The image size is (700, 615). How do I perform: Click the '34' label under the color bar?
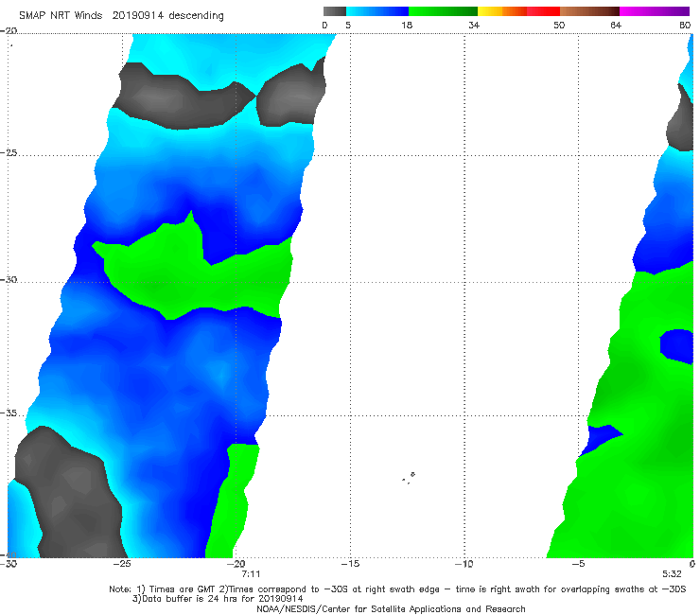[x=474, y=25]
